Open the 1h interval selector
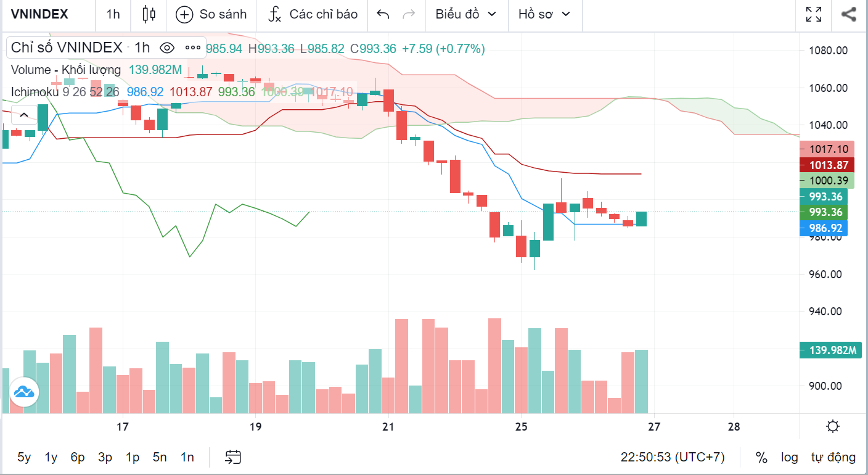Viewport: 868px width, 475px height. click(x=113, y=14)
